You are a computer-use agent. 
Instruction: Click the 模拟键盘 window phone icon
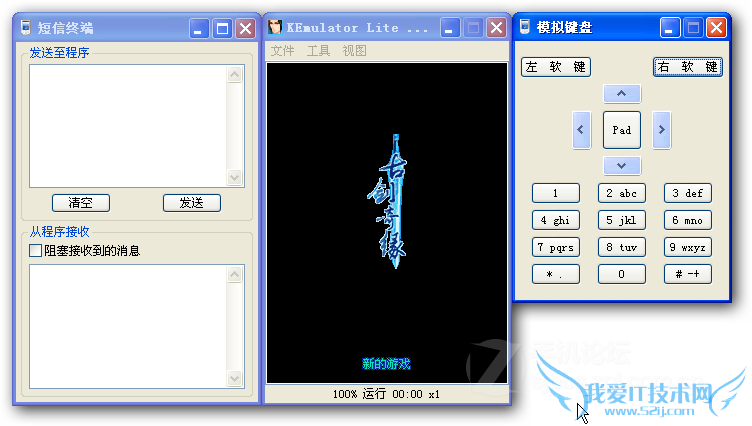[525, 27]
